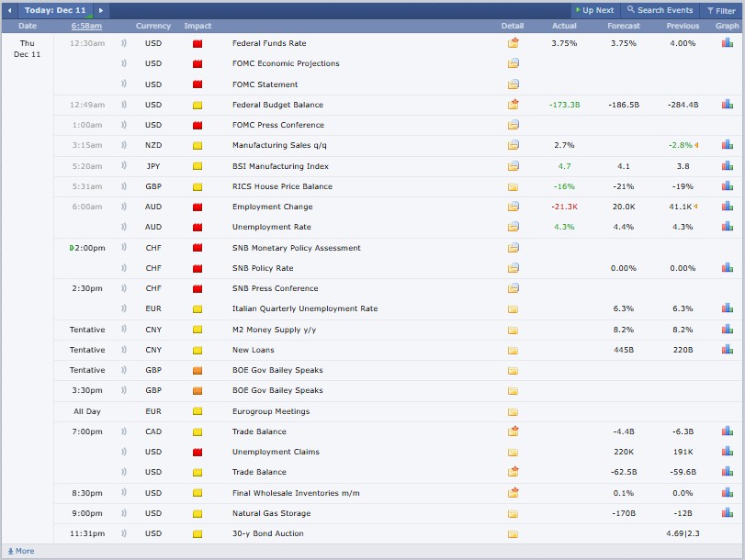Open graph icon for Natural Gas Storage

coord(727,513)
